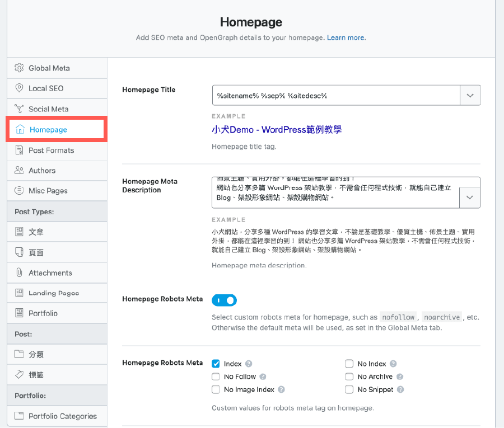Disable the Homepage Robots Meta toggle

coord(224,300)
